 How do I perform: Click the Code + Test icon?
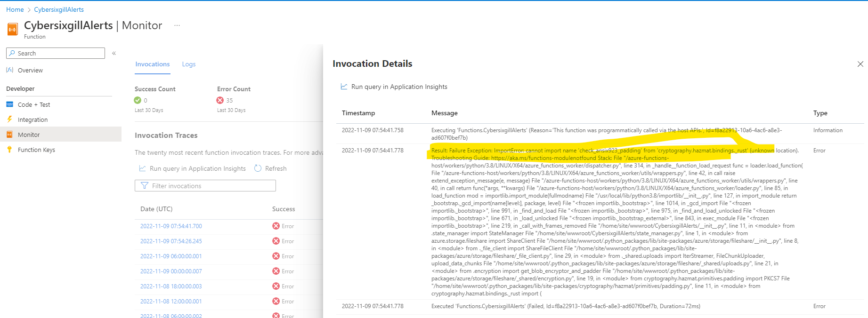(9, 104)
